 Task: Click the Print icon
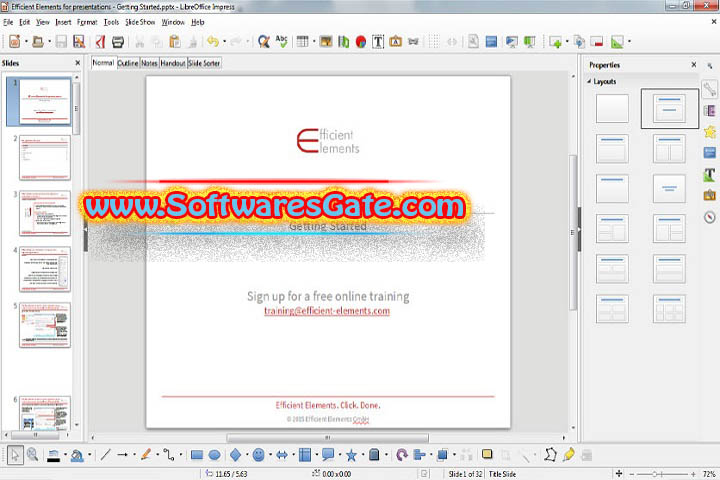118,42
